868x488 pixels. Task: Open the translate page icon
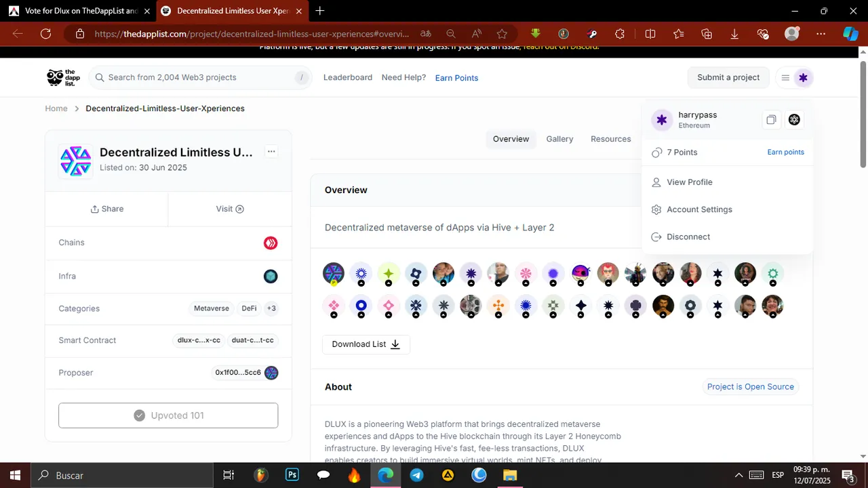pos(425,34)
